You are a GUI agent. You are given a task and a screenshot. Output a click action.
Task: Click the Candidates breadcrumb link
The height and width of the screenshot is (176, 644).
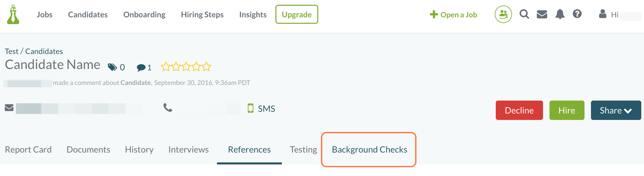pos(44,51)
